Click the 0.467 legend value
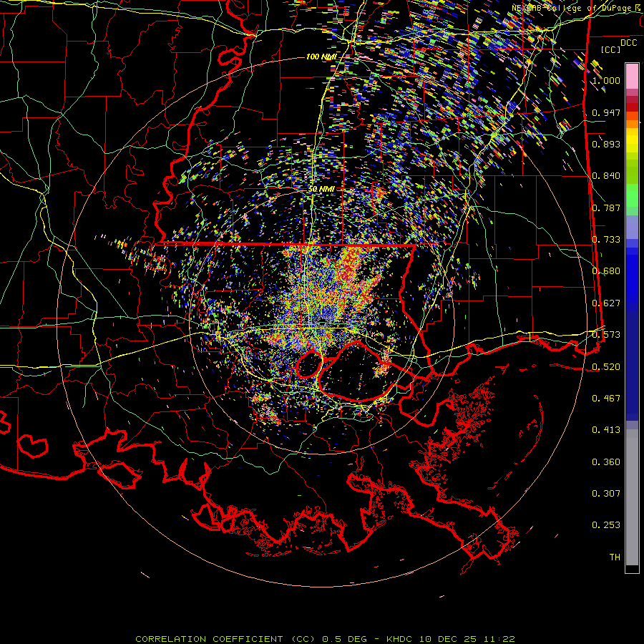This screenshot has height=644, width=644. pyautogui.click(x=606, y=399)
